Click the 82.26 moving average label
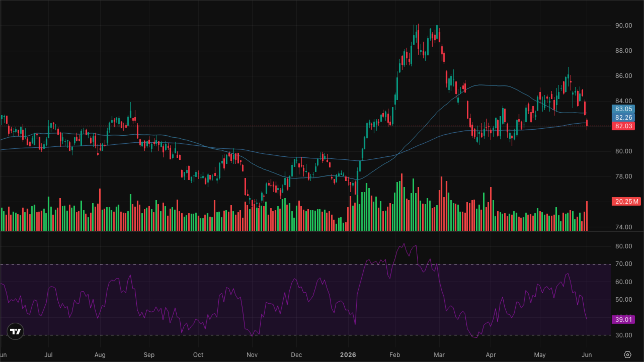Image resolution: width=644 pixels, height=362 pixels. (x=623, y=117)
